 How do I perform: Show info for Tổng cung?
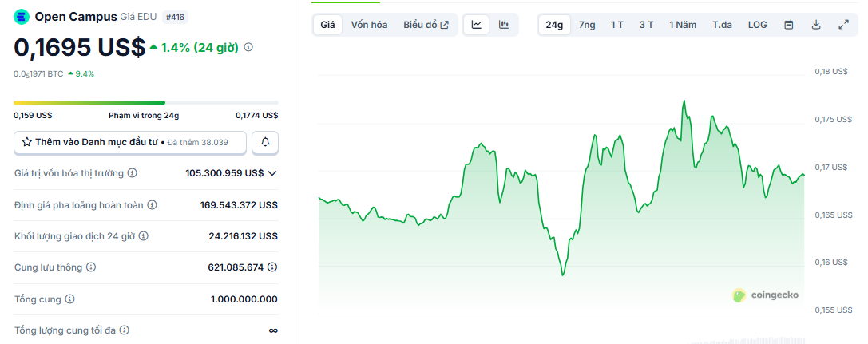click(69, 299)
